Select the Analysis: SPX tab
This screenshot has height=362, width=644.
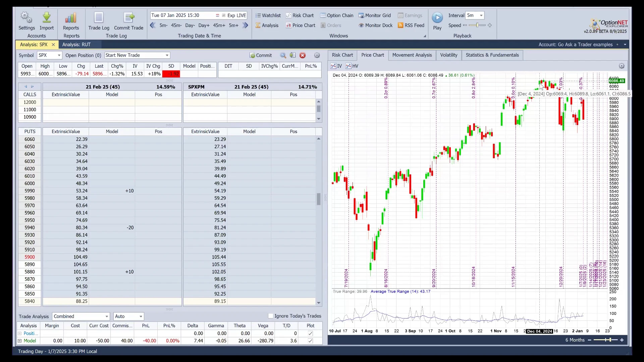(34, 45)
